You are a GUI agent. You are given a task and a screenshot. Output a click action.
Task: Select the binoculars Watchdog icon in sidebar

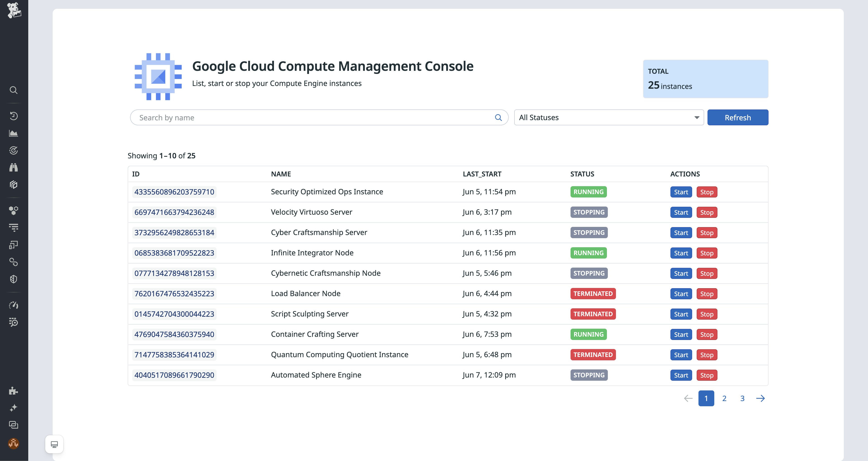[x=14, y=167]
